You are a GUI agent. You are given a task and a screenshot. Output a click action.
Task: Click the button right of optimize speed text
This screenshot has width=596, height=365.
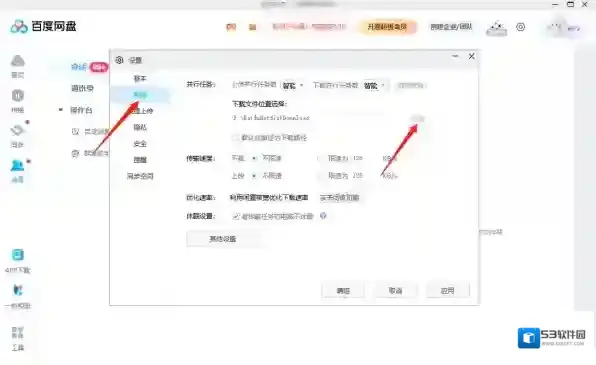pyautogui.click(x=339, y=197)
